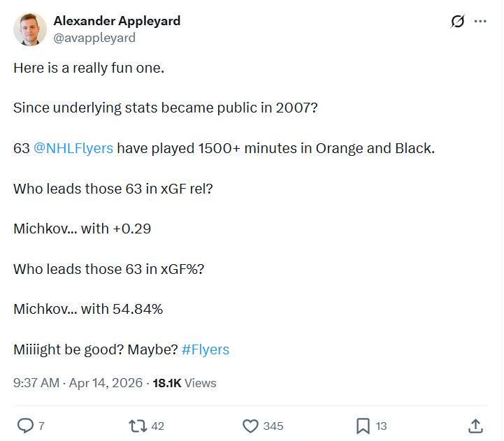Click the text "Here is a really fun one."
This screenshot has width=504, height=441.
pyautogui.click(x=89, y=68)
